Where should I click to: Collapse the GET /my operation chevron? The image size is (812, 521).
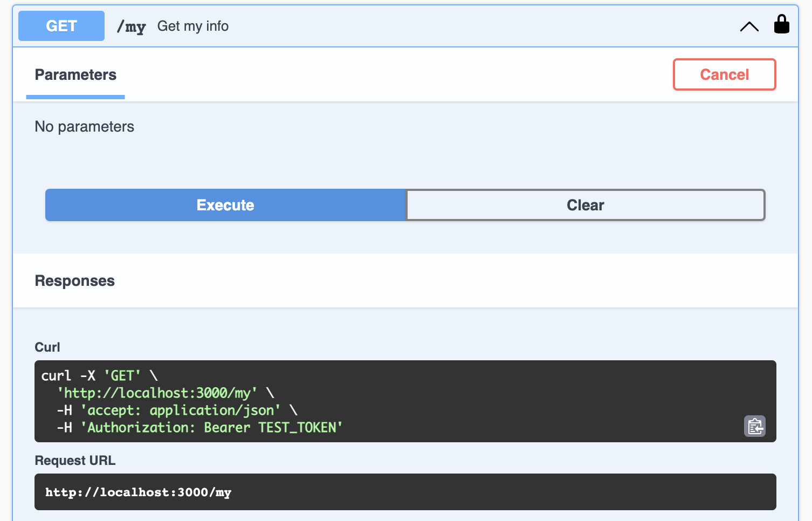click(749, 26)
